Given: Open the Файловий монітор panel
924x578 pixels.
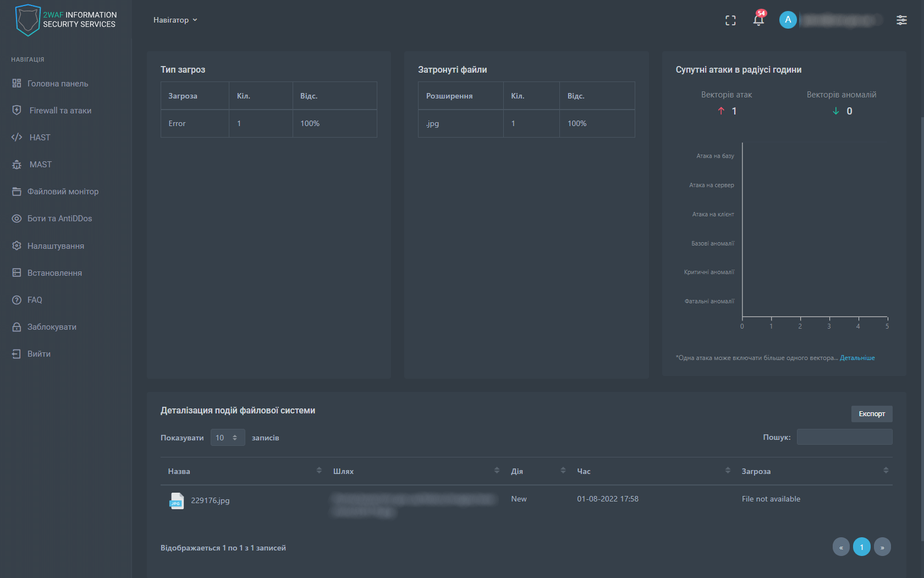Looking at the screenshot, I should pos(63,191).
